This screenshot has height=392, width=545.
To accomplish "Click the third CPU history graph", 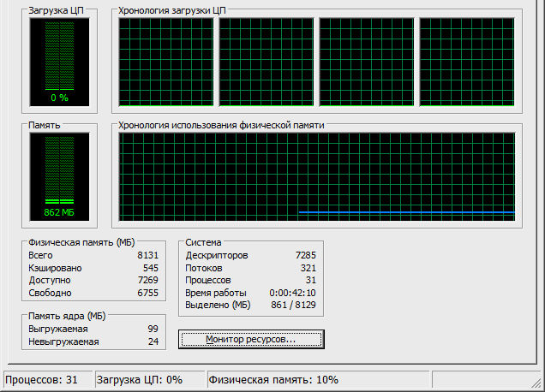I will (x=367, y=62).
